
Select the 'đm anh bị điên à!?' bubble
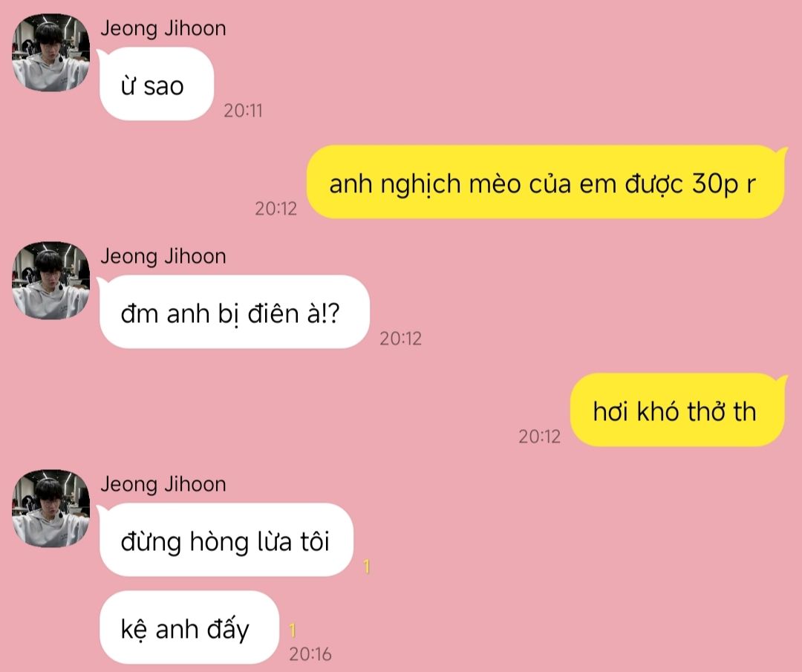pos(234,312)
